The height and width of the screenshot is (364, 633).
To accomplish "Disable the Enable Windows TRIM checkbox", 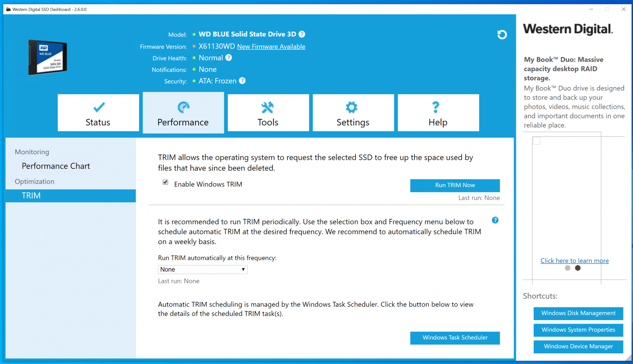I will (165, 182).
